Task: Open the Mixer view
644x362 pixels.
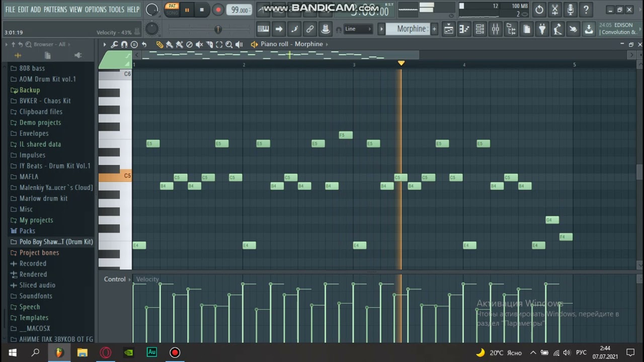Action: (495, 29)
